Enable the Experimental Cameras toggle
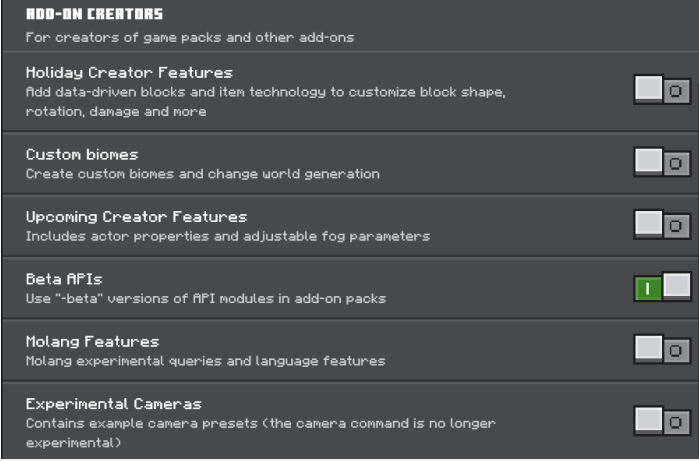The image size is (699, 461). 662,421
